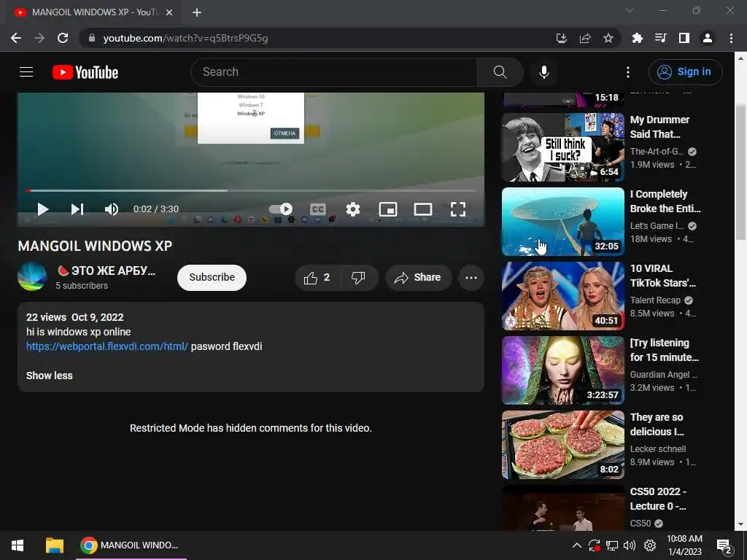This screenshot has height=560, width=747.
Task: Reload the page
Action: (x=63, y=38)
